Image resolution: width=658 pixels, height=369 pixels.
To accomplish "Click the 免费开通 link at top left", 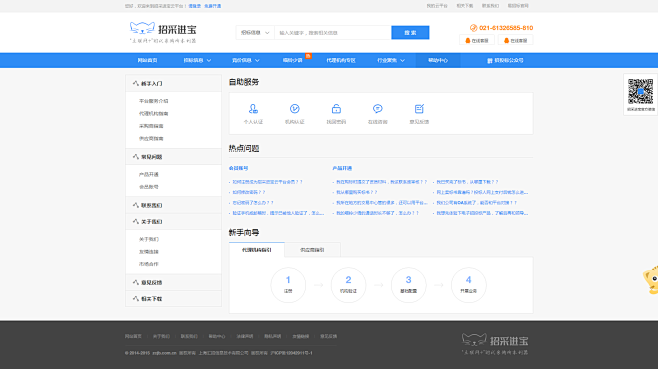I will pos(213,6).
